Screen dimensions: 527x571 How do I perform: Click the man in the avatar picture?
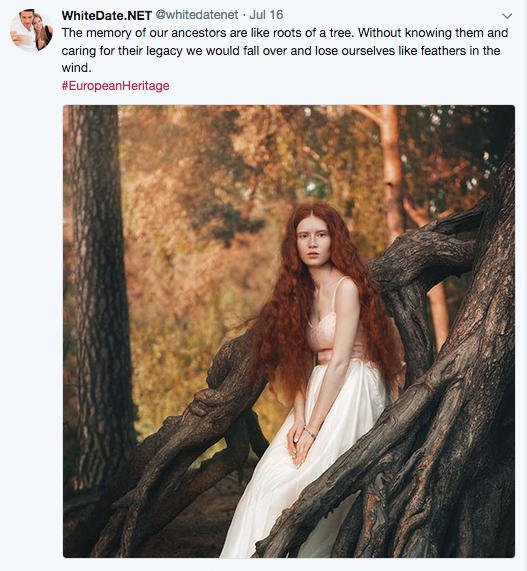[x=25, y=27]
